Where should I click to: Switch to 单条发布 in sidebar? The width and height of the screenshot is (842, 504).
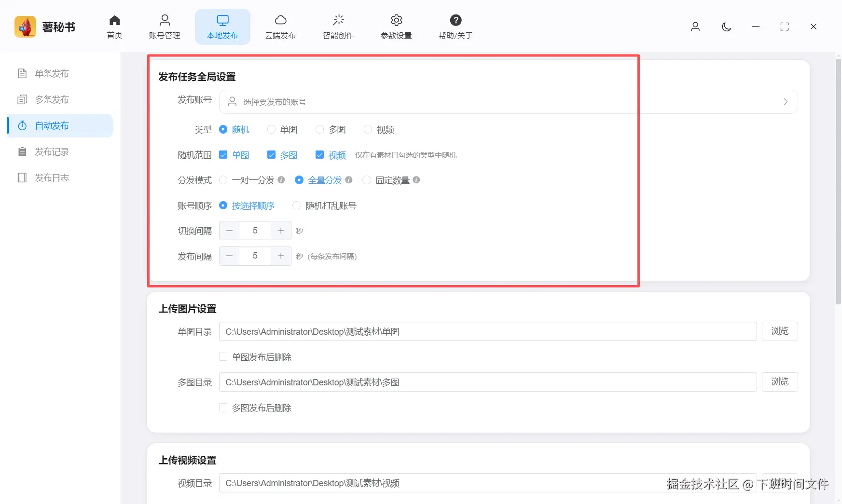click(x=51, y=73)
